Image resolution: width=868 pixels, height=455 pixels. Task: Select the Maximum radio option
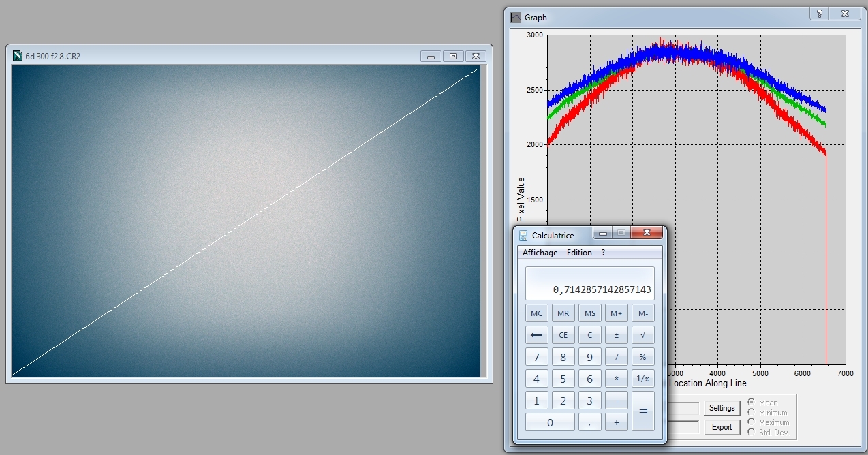pos(751,422)
